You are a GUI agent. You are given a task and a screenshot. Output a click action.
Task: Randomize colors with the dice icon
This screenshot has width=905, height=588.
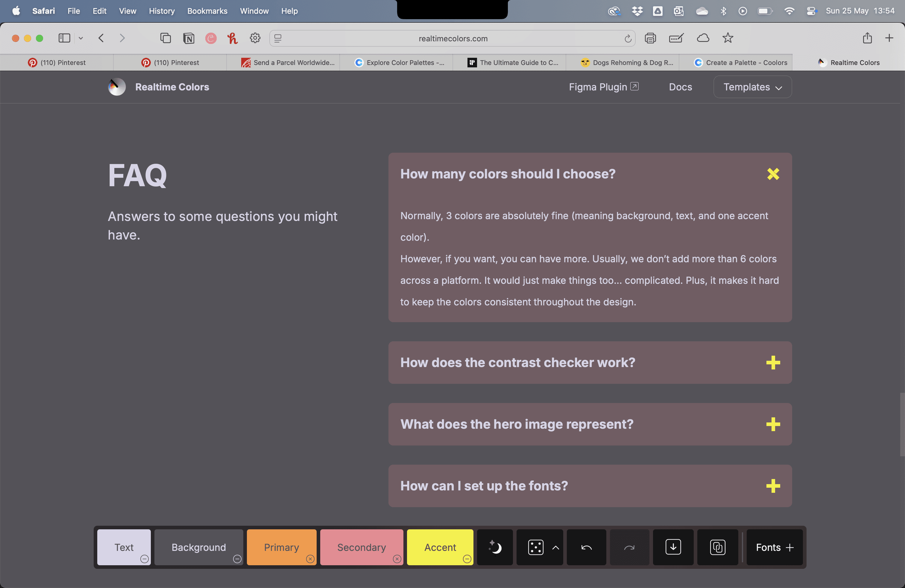pos(535,547)
